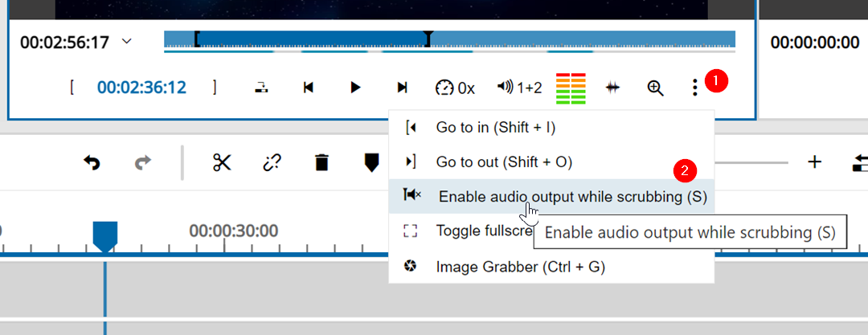Viewport: 868px width, 335px height.
Task: Select Go to in (Shift + I)
Action: click(x=495, y=127)
